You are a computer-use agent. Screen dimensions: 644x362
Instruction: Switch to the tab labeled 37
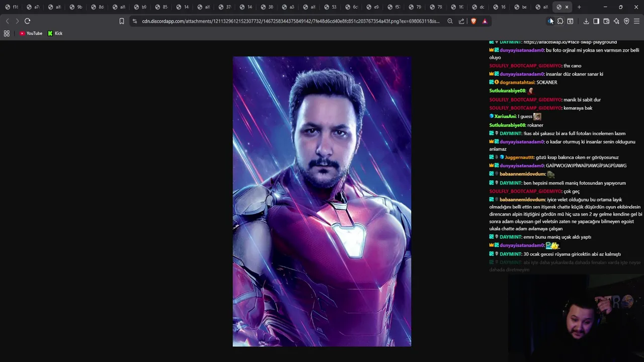[x=225, y=7]
